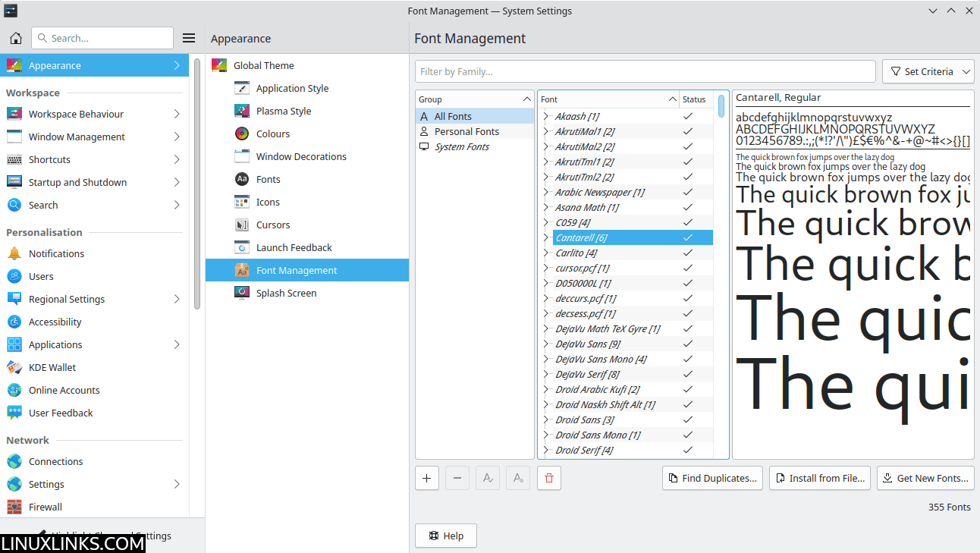Open Shortcuts settings category
The image size is (980, 553).
tap(94, 159)
